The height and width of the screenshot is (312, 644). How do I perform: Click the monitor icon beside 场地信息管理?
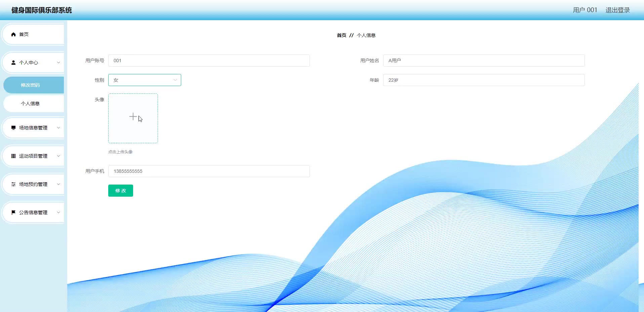pyautogui.click(x=13, y=128)
